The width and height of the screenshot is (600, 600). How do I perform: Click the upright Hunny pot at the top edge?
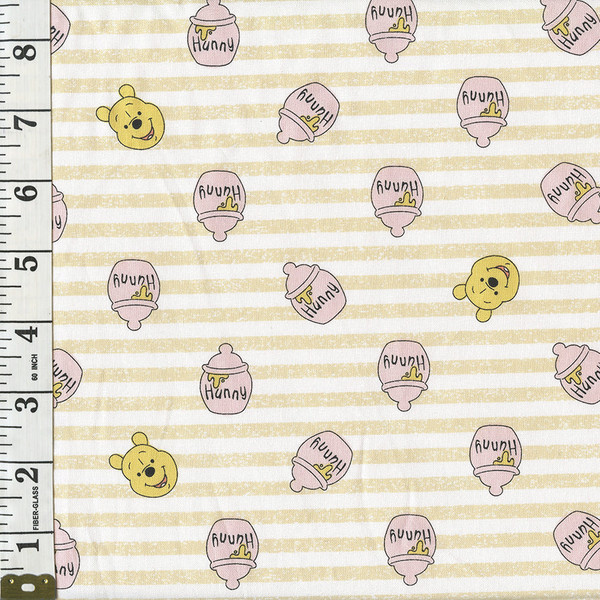coord(214,32)
